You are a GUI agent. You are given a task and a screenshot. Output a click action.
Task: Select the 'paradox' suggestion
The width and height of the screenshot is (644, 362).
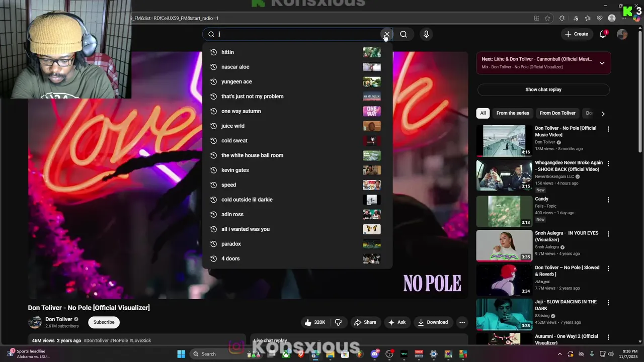coord(297,244)
